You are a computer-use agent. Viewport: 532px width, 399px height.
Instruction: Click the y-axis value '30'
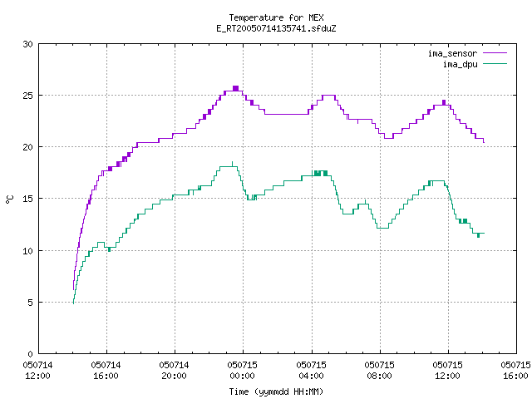coord(27,44)
